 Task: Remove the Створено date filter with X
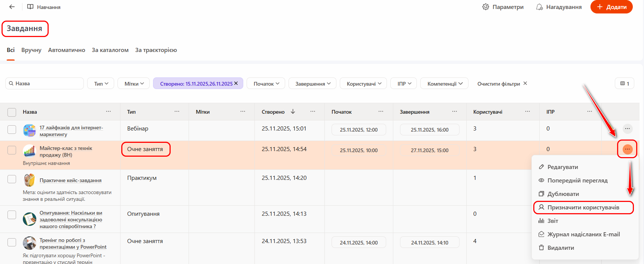(x=236, y=83)
